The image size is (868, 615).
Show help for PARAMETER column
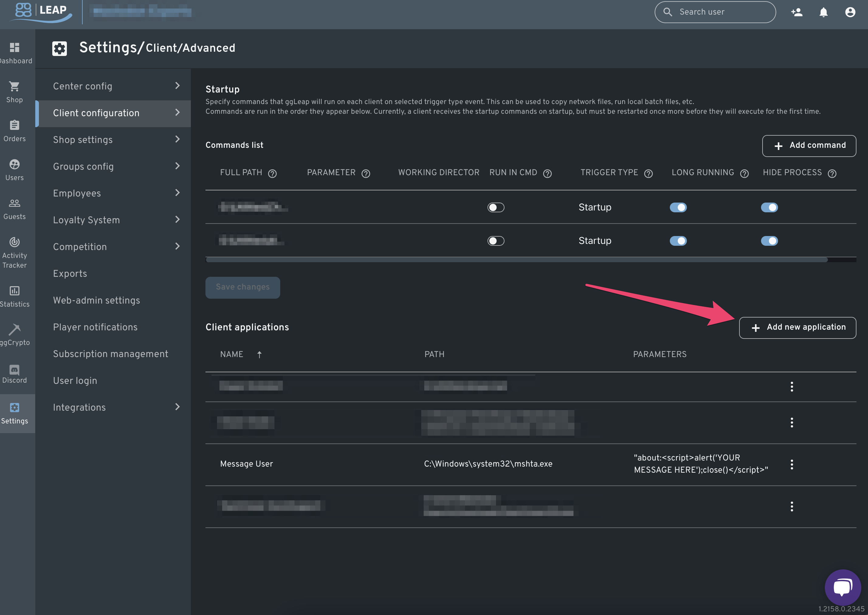click(x=366, y=173)
